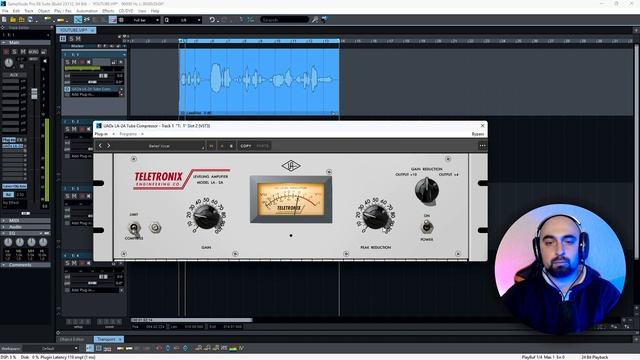The width and height of the screenshot is (640, 360).
Task: Click inside the Search field in toolbar
Action: (x=284, y=20)
